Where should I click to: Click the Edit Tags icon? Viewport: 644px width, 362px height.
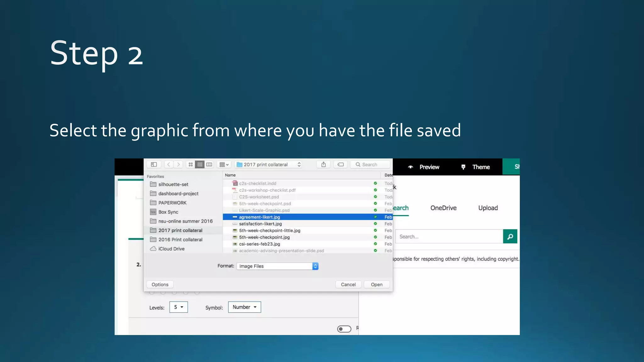[x=341, y=164]
